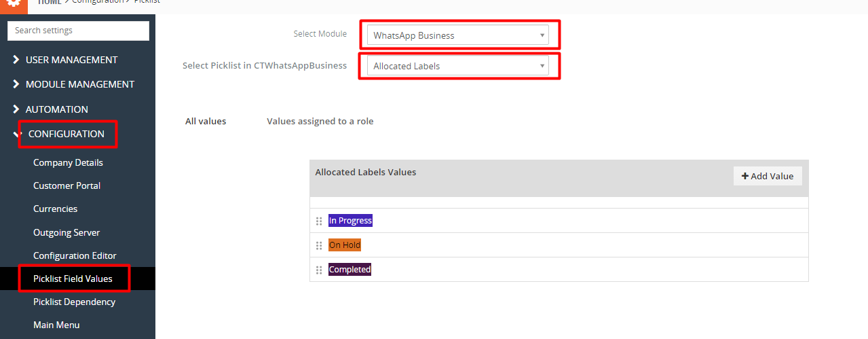Grab the drag handle beside In Progress

pyautogui.click(x=319, y=221)
